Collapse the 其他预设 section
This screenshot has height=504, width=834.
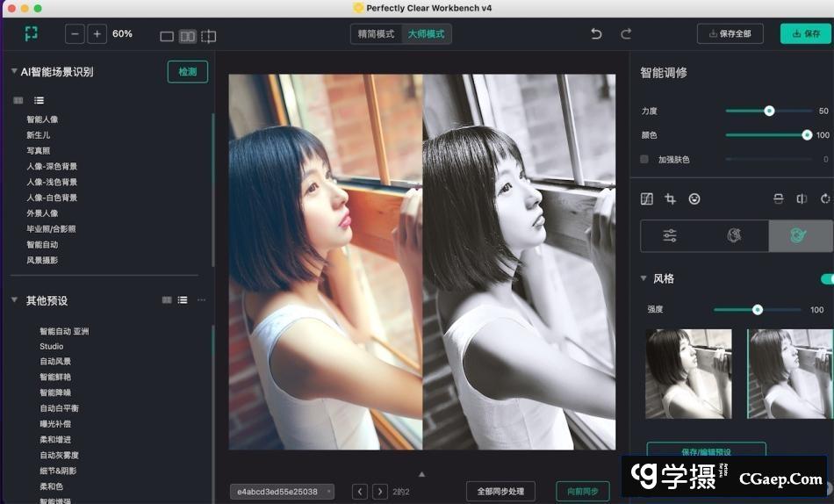click(14, 300)
